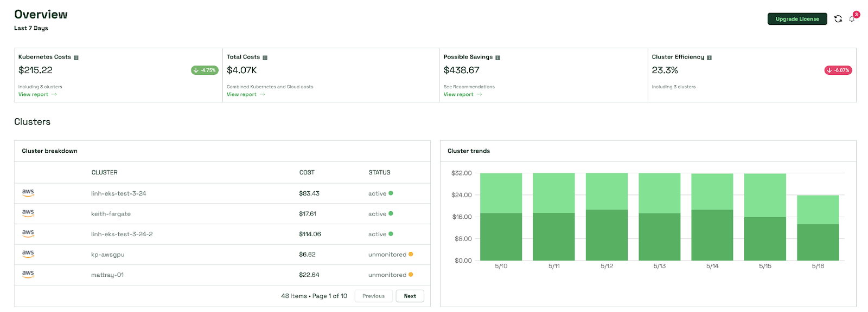Click info icon next to Kubernetes Costs

click(x=76, y=57)
